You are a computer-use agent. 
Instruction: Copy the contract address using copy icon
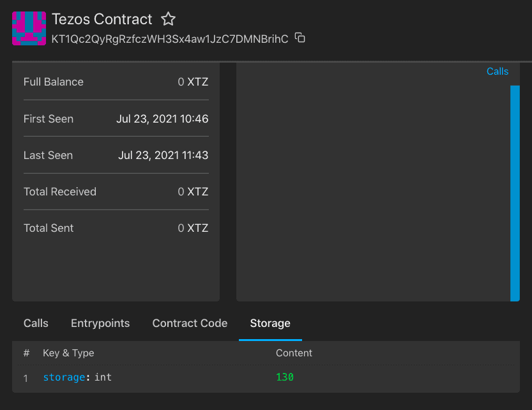point(300,38)
